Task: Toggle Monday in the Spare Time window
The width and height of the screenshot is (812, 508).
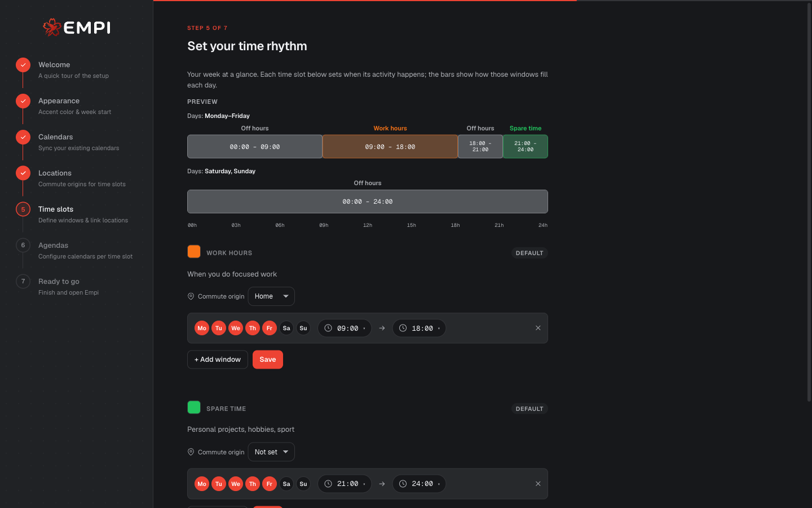Action: [x=202, y=484]
